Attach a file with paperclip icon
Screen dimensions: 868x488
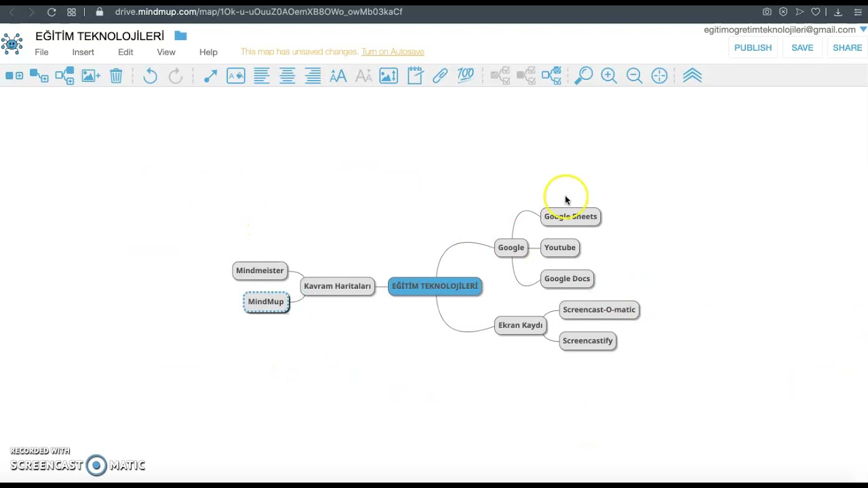click(x=440, y=76)
